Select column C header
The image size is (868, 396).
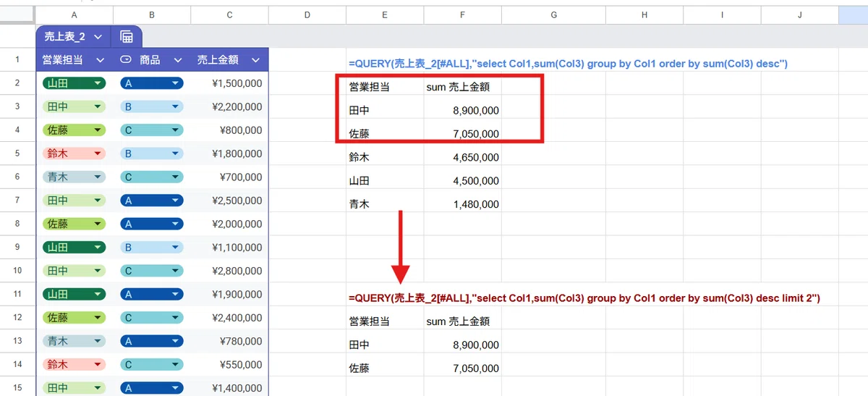tap(229, 15)
